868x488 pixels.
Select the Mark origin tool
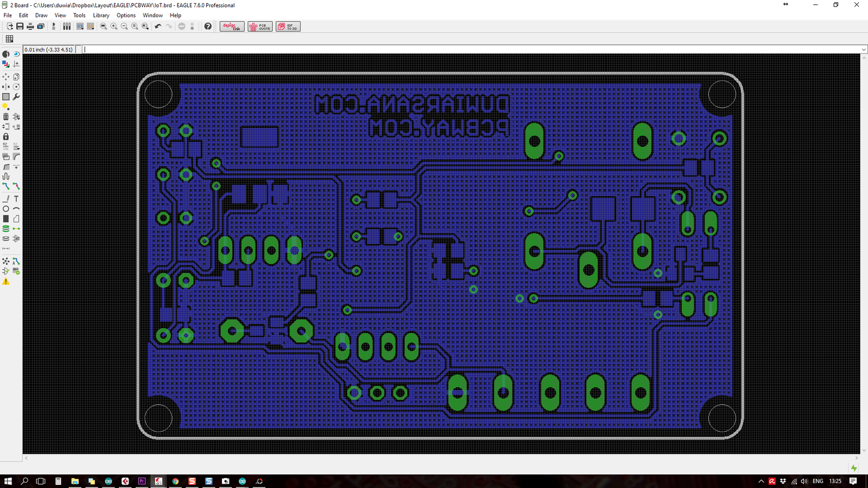(x=16, y=64)
